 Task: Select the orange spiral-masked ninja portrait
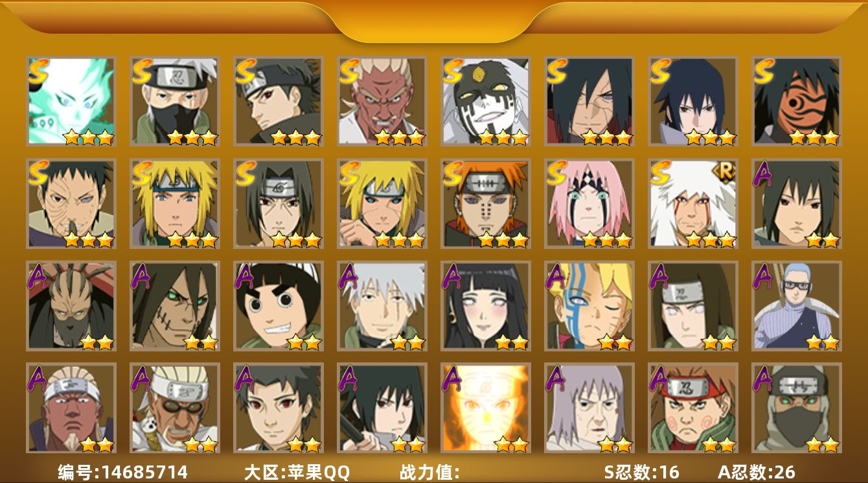[797, 101]
